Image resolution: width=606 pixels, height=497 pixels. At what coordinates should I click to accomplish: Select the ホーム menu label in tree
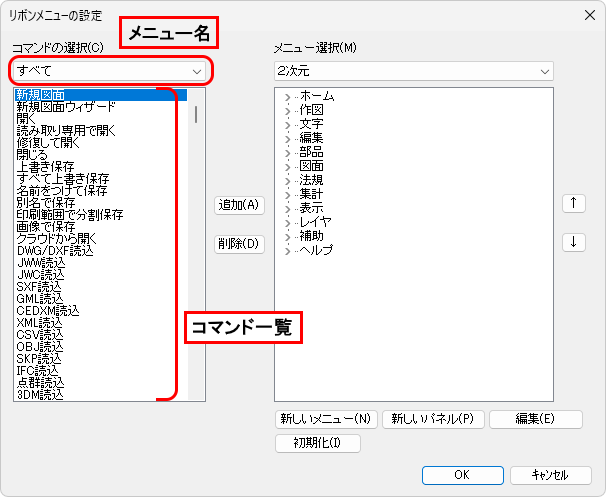317,96
